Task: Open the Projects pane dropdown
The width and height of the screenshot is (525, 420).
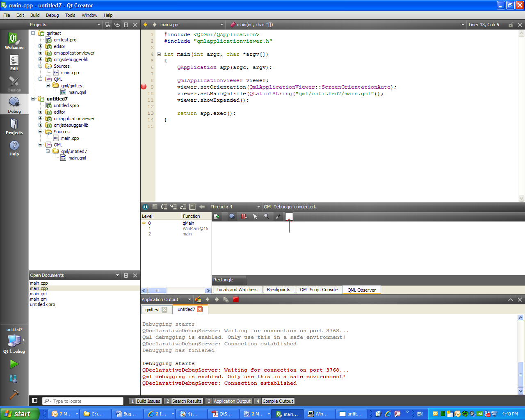Action: point(98,25)
